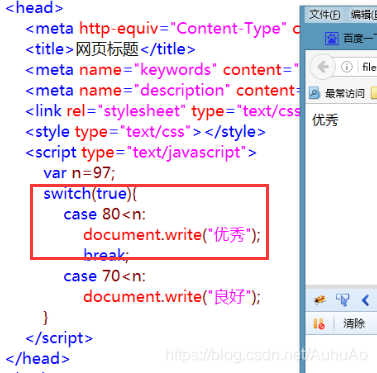Viewport: 377px width, 373px height.
Task: Click the <head> opening tag line
Action: tap(34, 8)
